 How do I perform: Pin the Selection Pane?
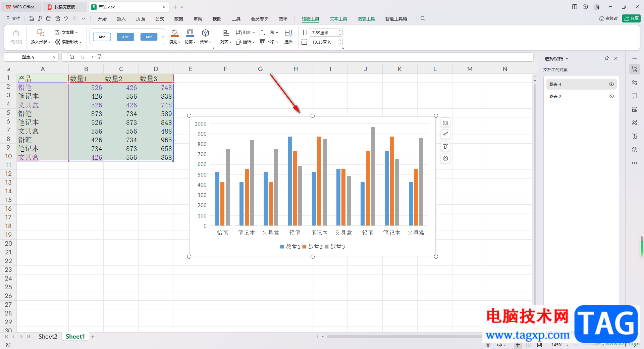606,58
